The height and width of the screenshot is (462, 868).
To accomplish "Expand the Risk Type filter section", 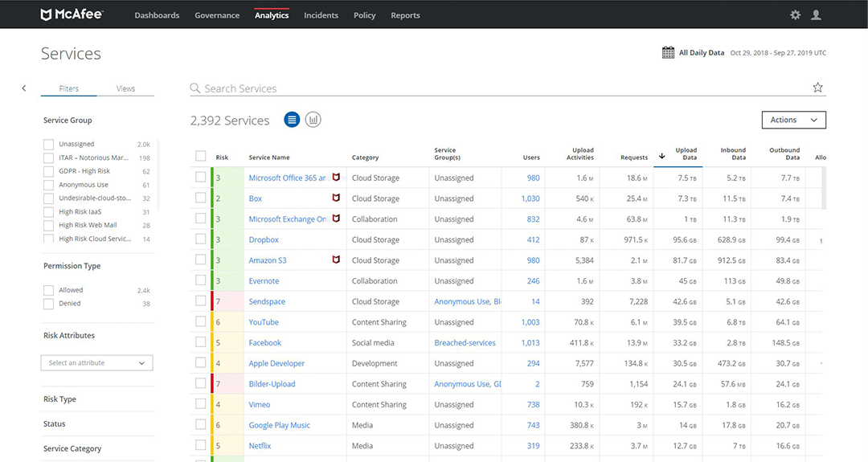I will coord(59,399).
